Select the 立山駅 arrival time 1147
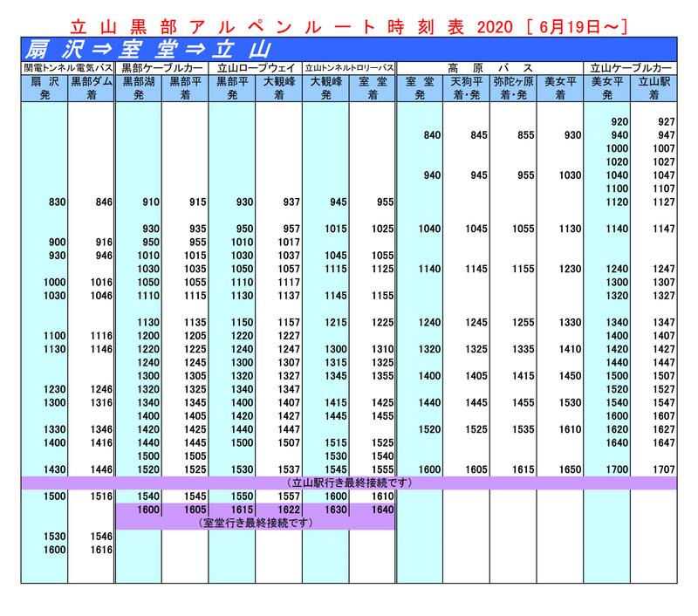 (664, 229)
